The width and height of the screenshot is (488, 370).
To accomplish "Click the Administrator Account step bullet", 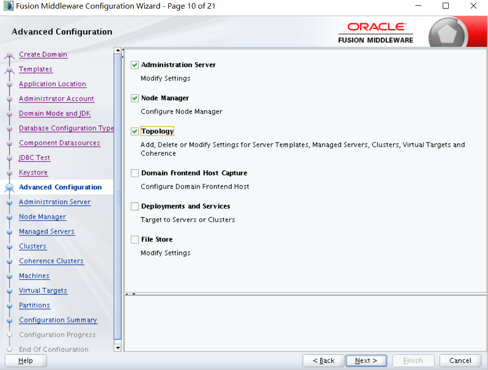I will 9,99.
